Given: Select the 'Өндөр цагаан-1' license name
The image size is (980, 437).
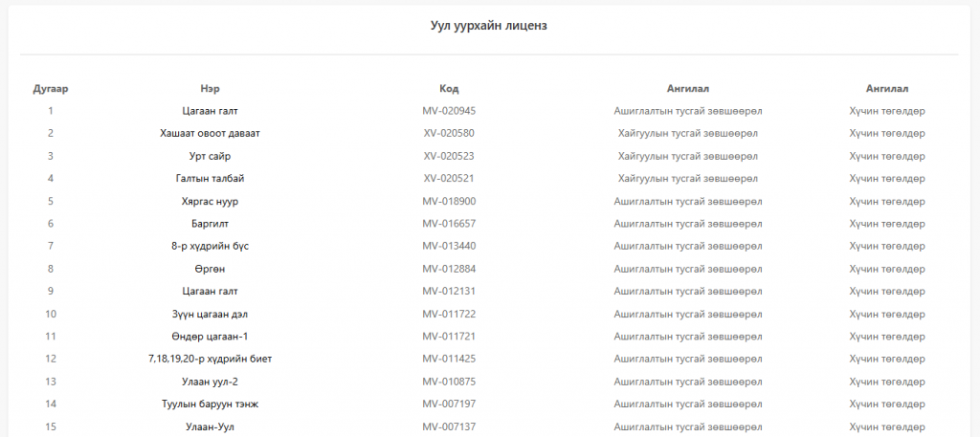Looking at the screenshot, I should pyautogui.click(x=210, y=337).
